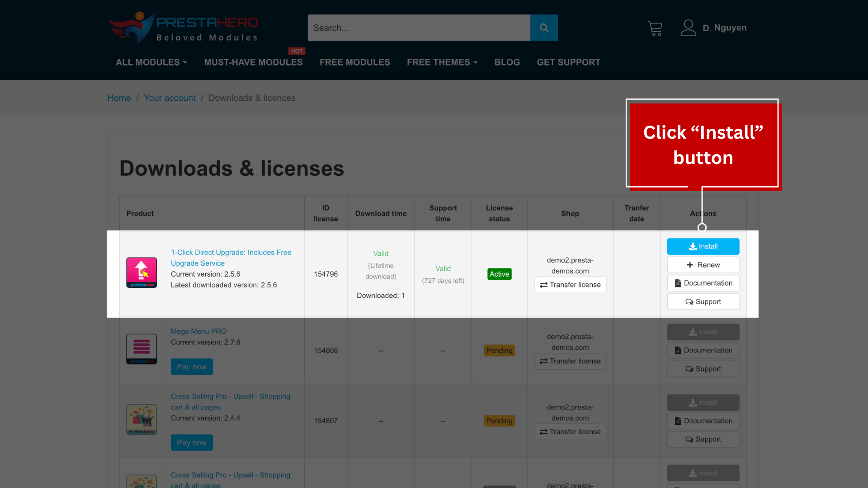
Task: Click the PrestaHero logo
Action: [x=183, y=28]
